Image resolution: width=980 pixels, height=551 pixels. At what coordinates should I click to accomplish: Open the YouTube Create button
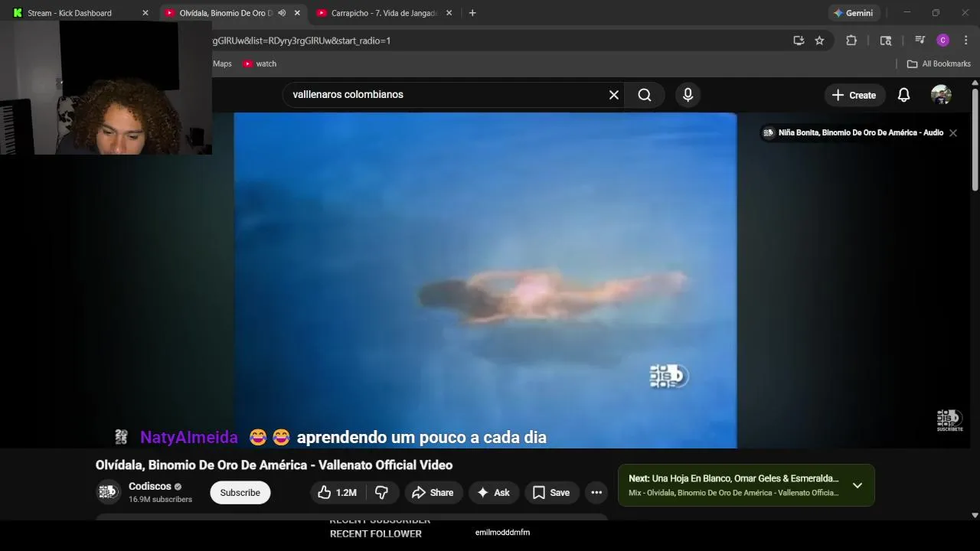coord(854,95)
